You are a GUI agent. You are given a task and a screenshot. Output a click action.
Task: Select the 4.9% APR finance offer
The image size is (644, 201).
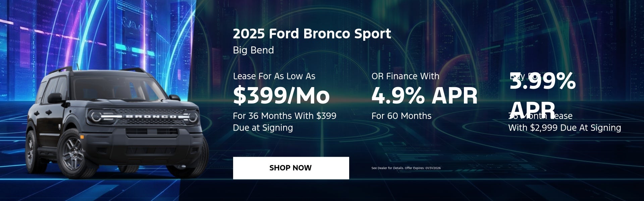tap(424, 95)
